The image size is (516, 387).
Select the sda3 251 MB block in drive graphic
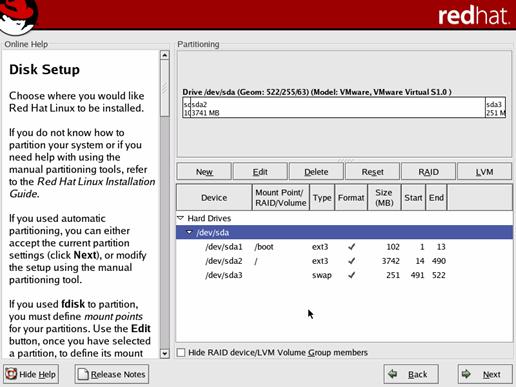[495, 108]
